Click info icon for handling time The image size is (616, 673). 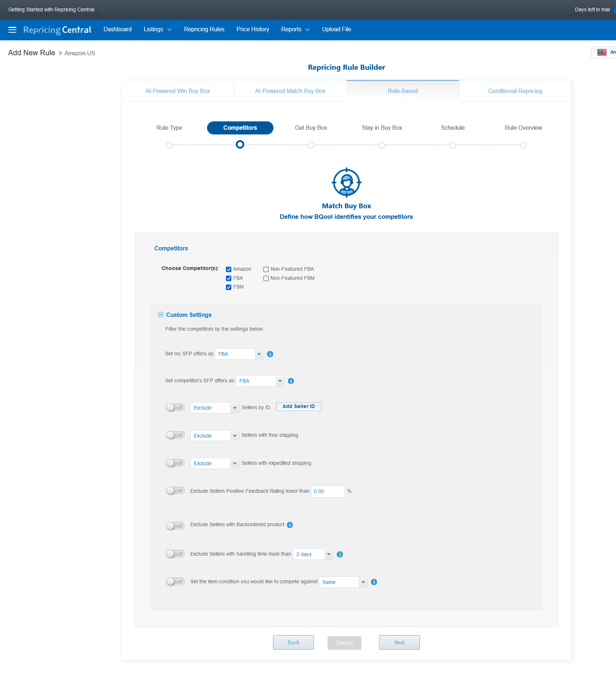(340, 554)
